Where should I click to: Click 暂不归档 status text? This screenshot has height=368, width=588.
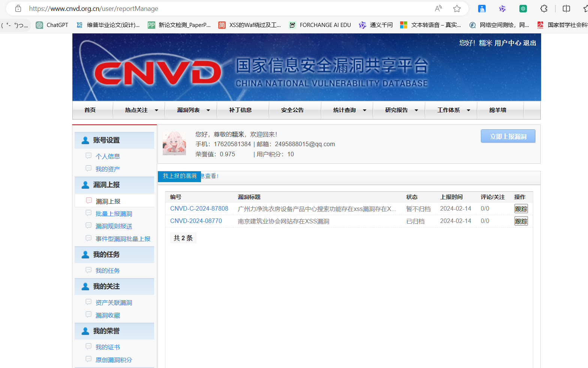tap(418, 209)
